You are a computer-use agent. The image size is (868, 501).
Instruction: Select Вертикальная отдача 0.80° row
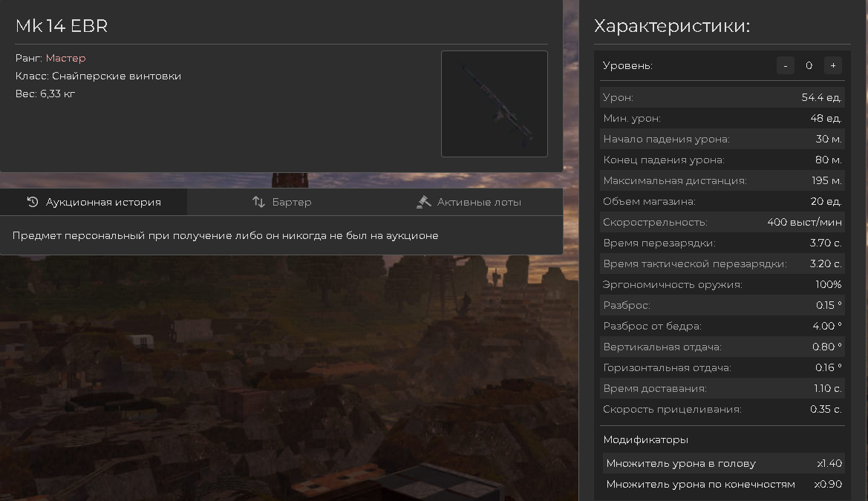click(722, 347)
